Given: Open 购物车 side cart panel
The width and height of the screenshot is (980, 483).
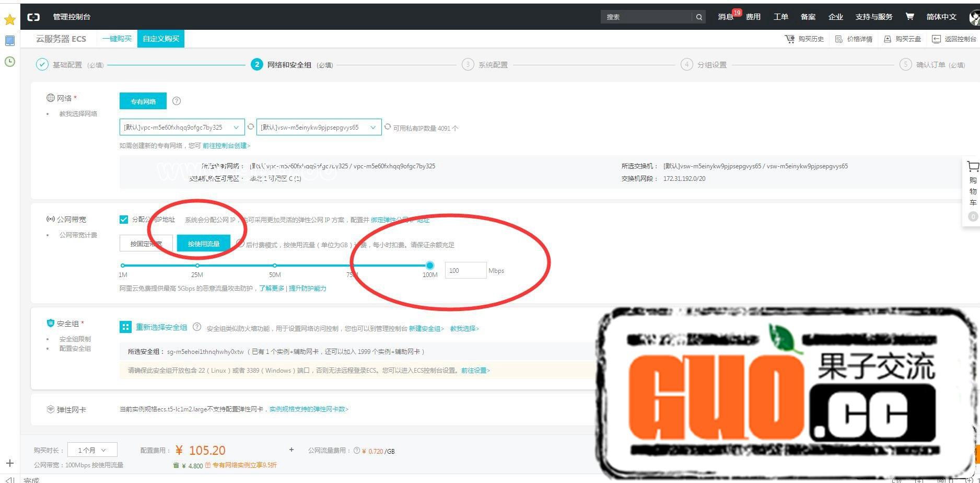Looking at the screenshot, I should [972, 191].
